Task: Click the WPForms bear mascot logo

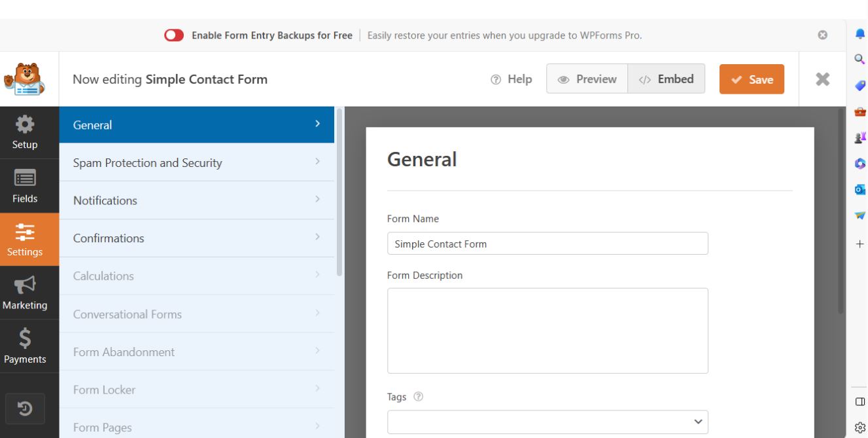Action: click(24, 79)
